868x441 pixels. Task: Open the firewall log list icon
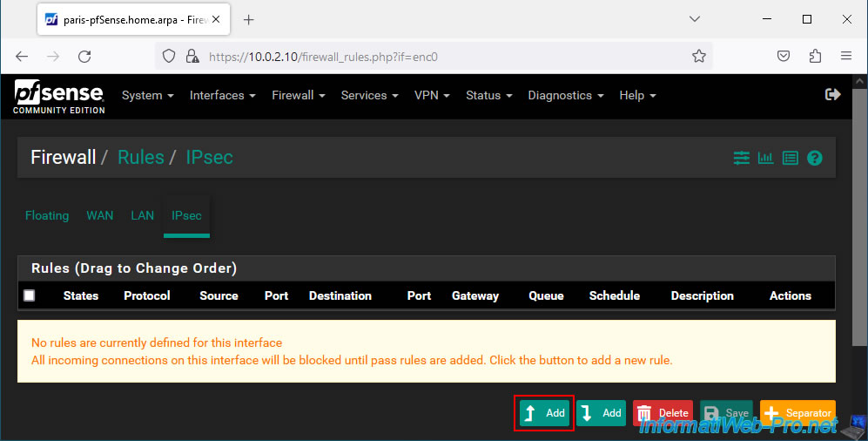tap(790, 158)
